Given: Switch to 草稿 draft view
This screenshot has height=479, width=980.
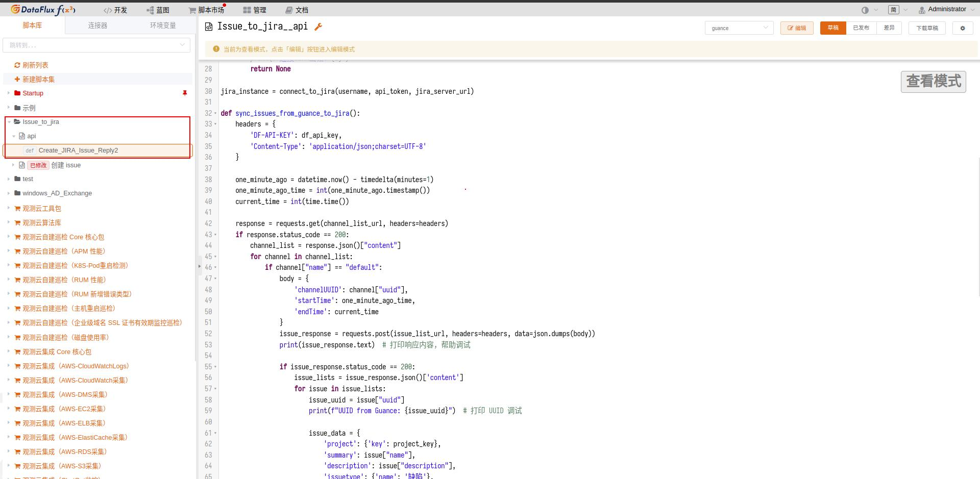Looking at the screenshot, I should pyautogui.click(x=833, y=28).
